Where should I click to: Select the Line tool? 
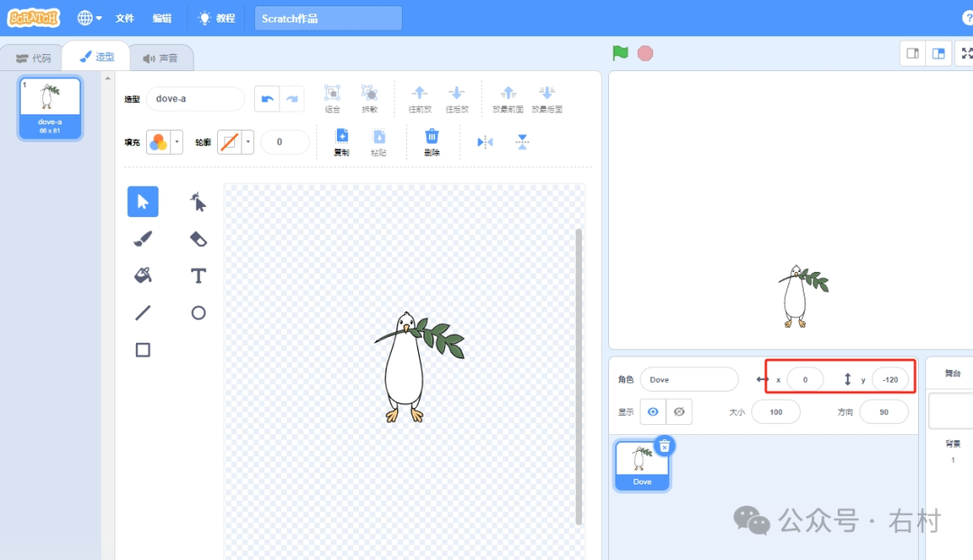[x=142, y=312]
